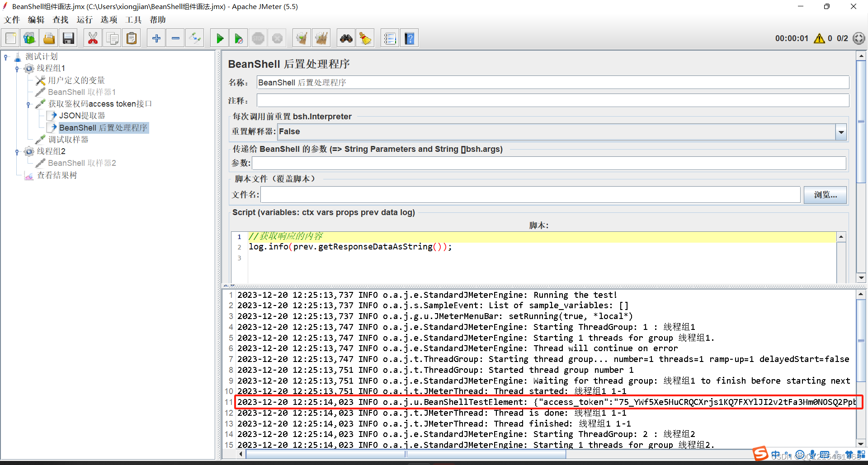Open the 编辑 menu

(36, 20)
